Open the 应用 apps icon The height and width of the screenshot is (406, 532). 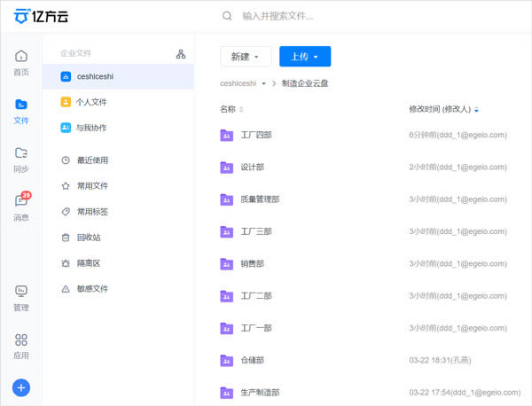(21, 346)
